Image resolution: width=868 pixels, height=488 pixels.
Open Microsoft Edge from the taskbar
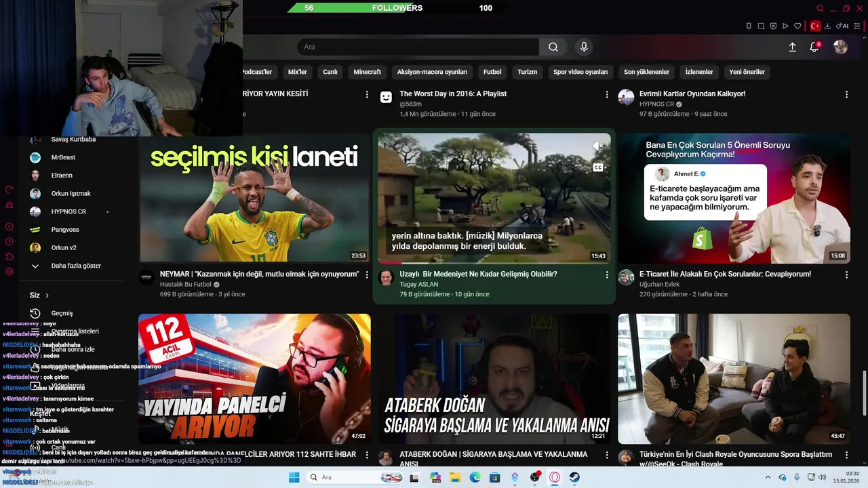coord(475,477)
